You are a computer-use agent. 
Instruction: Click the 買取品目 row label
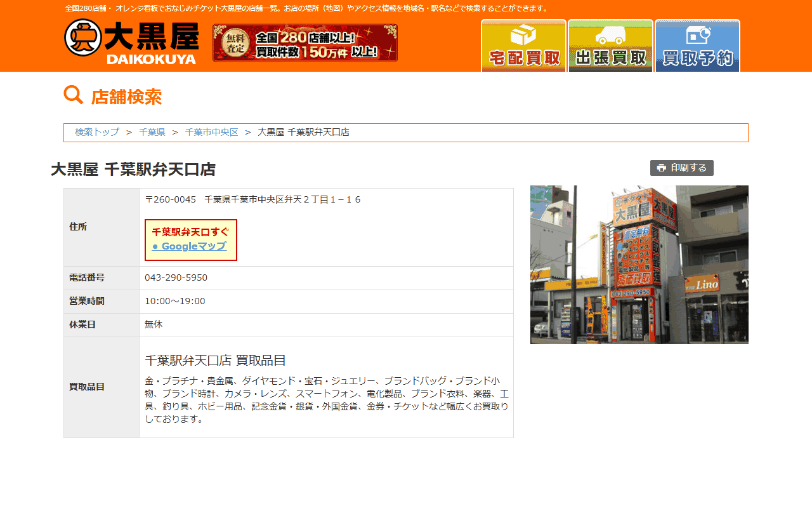pyautogui.click(x=87, y=387)
